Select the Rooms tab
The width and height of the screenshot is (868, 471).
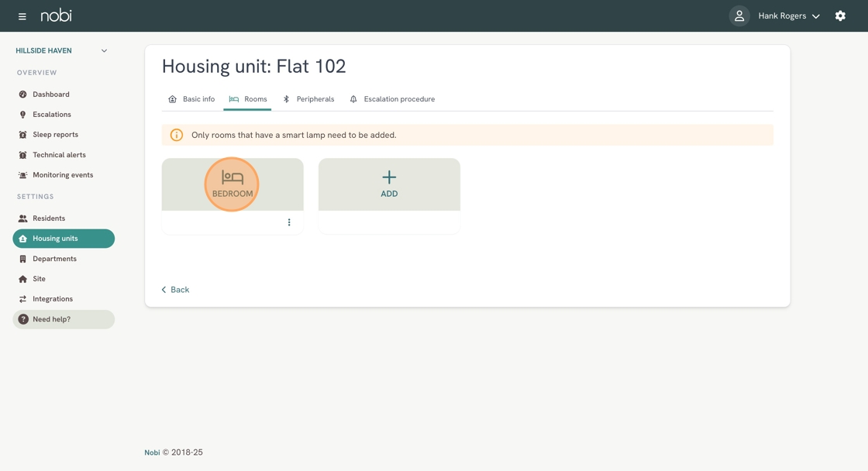247,99
